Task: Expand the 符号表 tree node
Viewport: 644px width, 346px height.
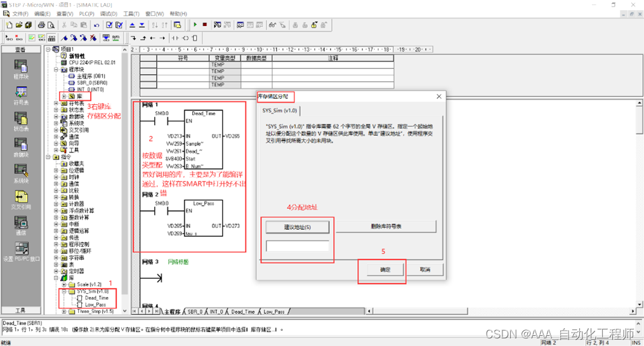Action: [56, 103]
